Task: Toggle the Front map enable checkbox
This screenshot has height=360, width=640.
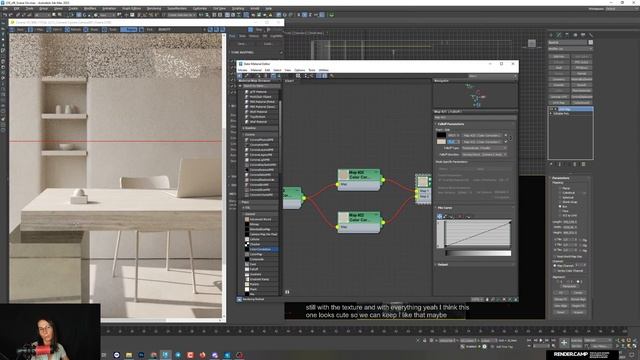Action: click(506, 135)
